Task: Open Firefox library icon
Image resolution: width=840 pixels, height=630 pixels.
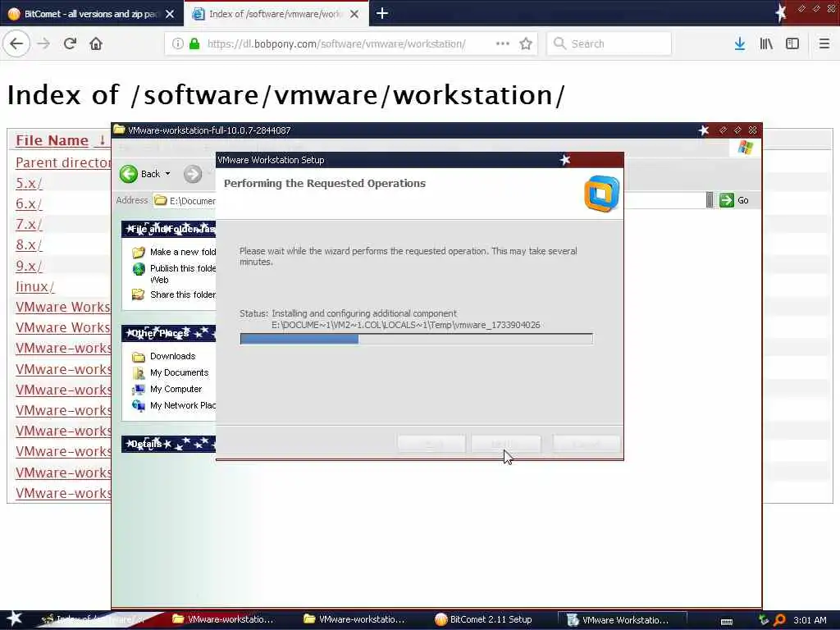Action: click(x=766, y=43)
